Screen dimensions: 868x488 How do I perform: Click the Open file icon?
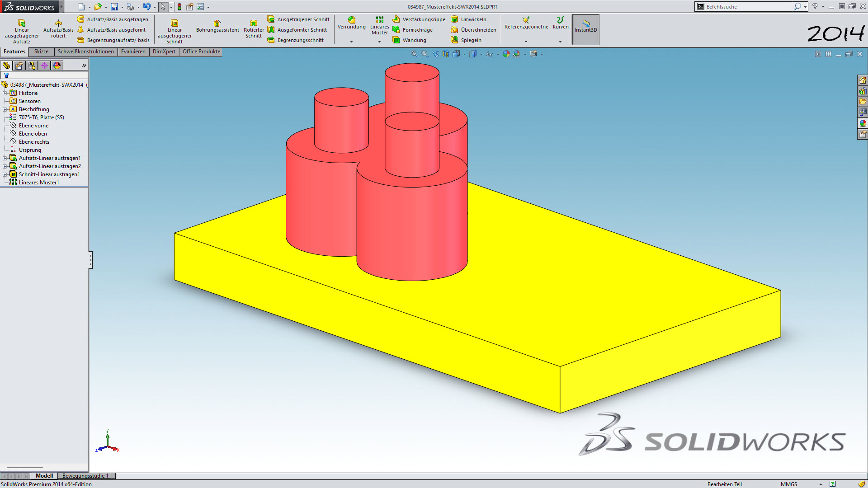point(98,7)
